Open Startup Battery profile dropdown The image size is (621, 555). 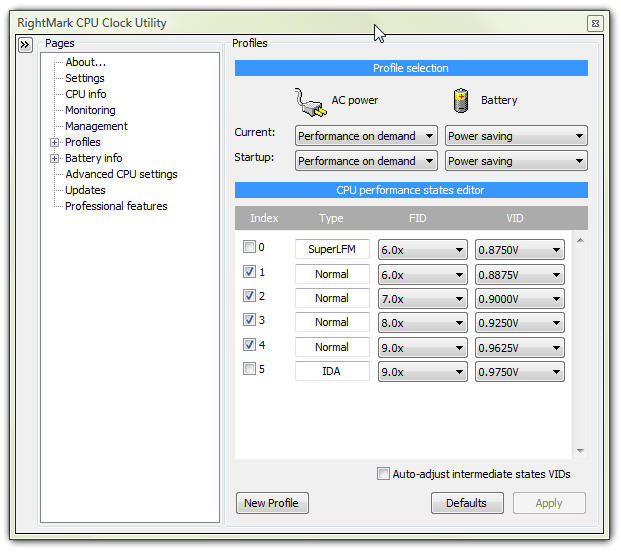pos(516,161)
